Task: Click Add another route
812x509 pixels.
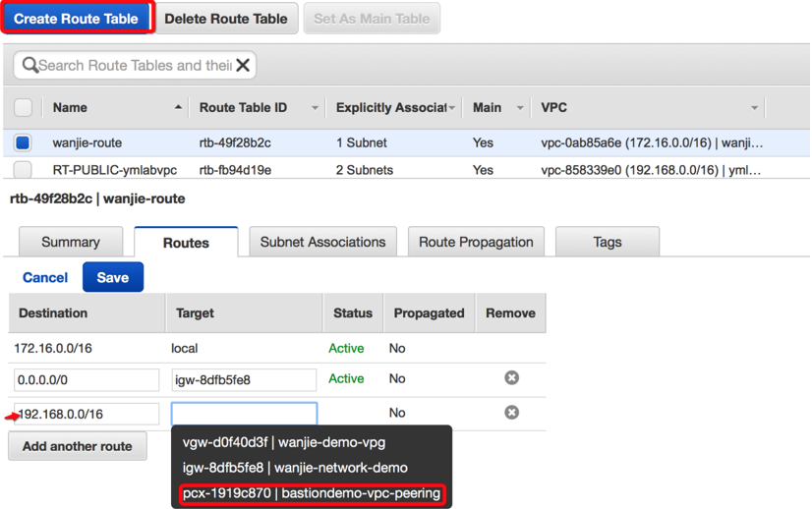Action: pos(77,446)
